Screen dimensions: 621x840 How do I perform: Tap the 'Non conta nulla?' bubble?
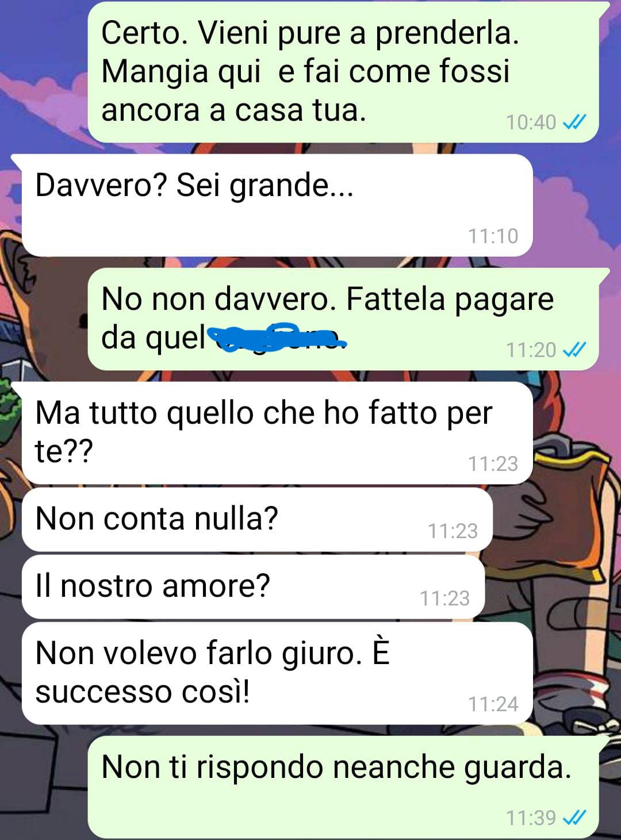coord(257,520)
